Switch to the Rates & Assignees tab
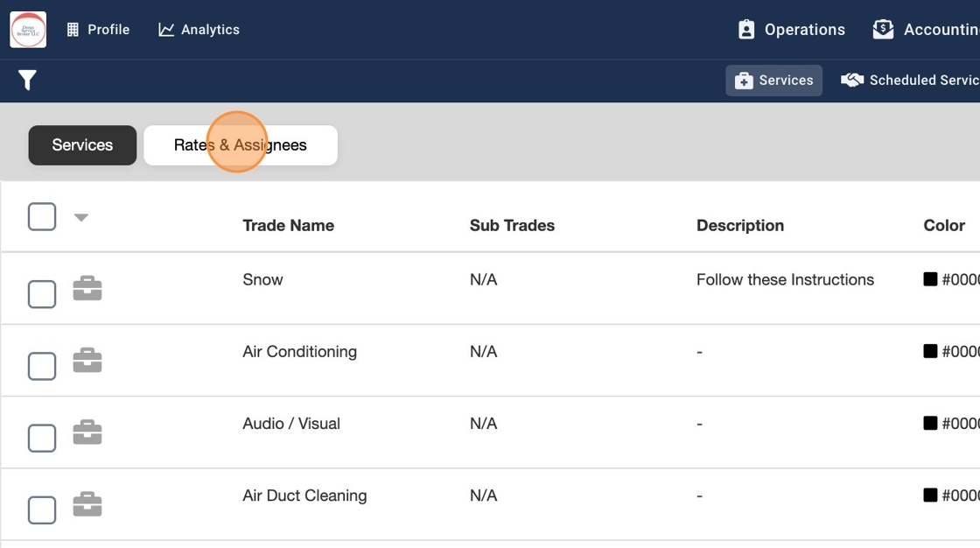The height and width of the screenshot is (548, 980). [241, 145]
